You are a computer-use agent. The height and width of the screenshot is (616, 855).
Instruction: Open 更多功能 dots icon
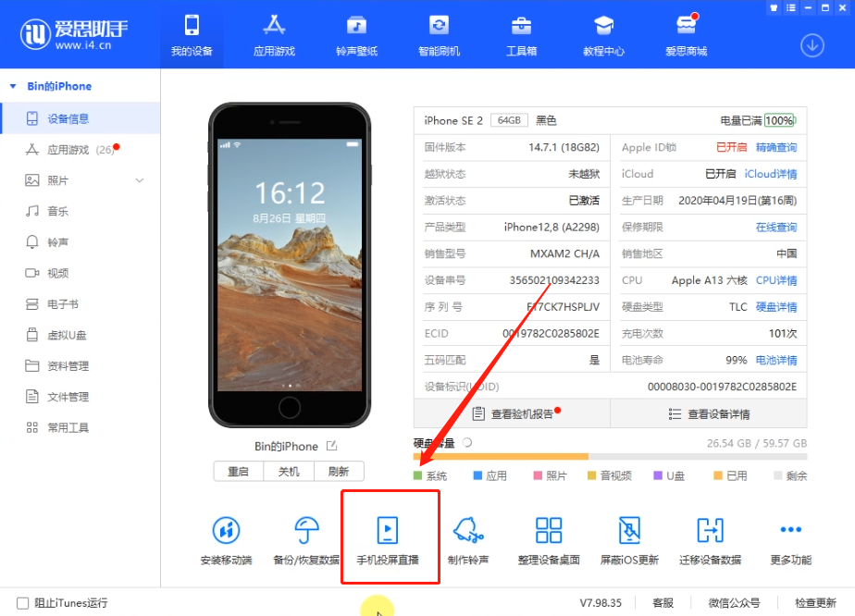tap(790, 529)
